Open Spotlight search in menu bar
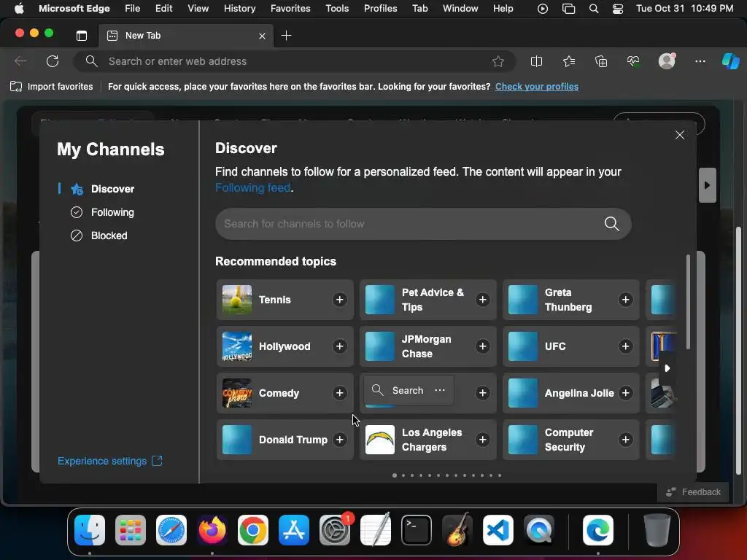The height and width of the screenshot is (560, 747). click(x=594, y=9)
